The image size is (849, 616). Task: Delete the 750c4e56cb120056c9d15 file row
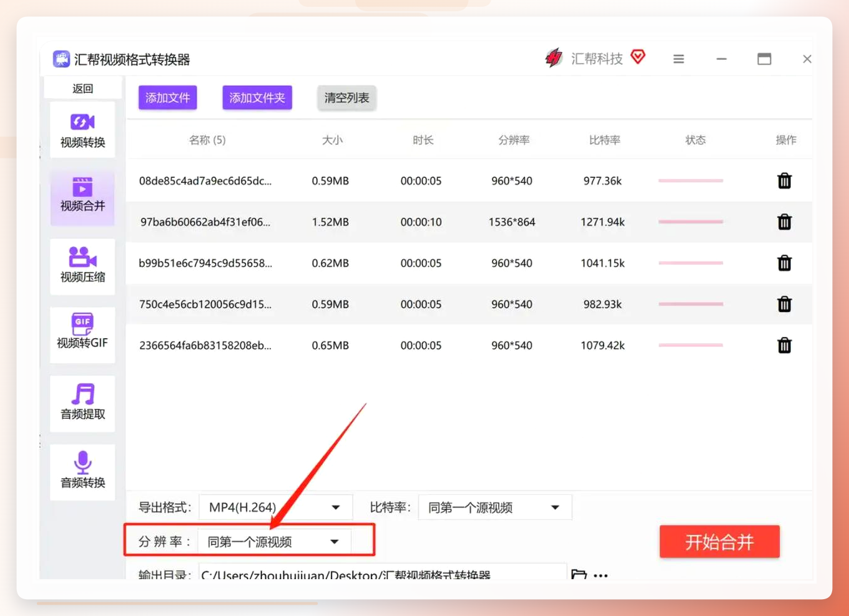coord(784,304)
